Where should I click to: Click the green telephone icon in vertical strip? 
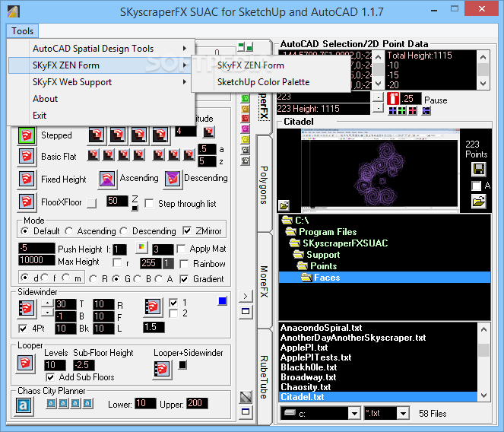(x=246, y=98)
